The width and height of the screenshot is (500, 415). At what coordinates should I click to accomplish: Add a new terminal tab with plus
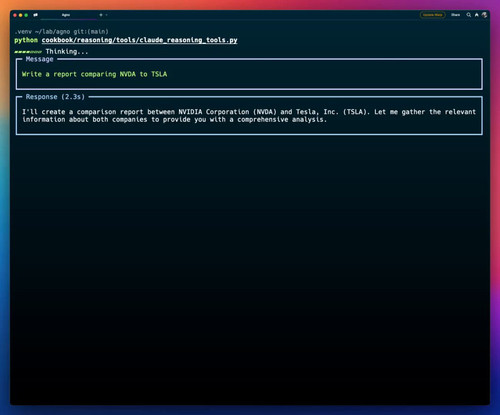101,15
